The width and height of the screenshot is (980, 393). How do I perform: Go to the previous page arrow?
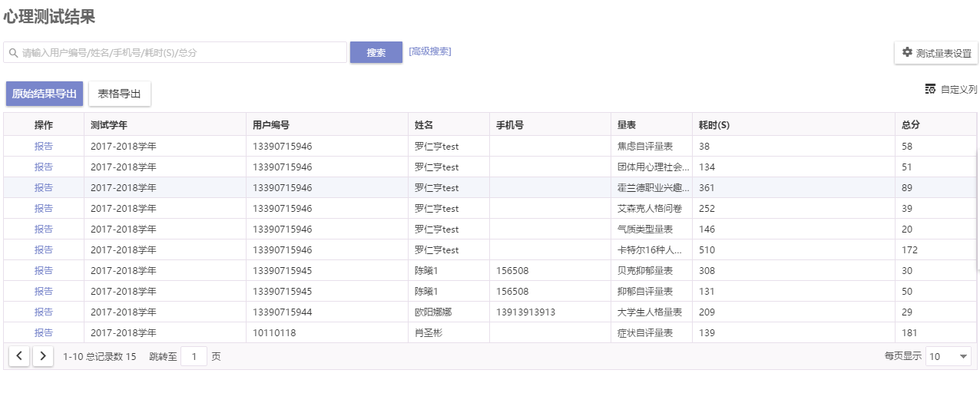point(19,356)
